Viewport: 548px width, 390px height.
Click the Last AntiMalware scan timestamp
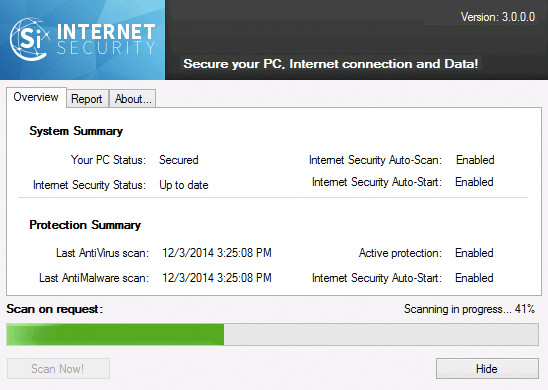tap(217, 278)
